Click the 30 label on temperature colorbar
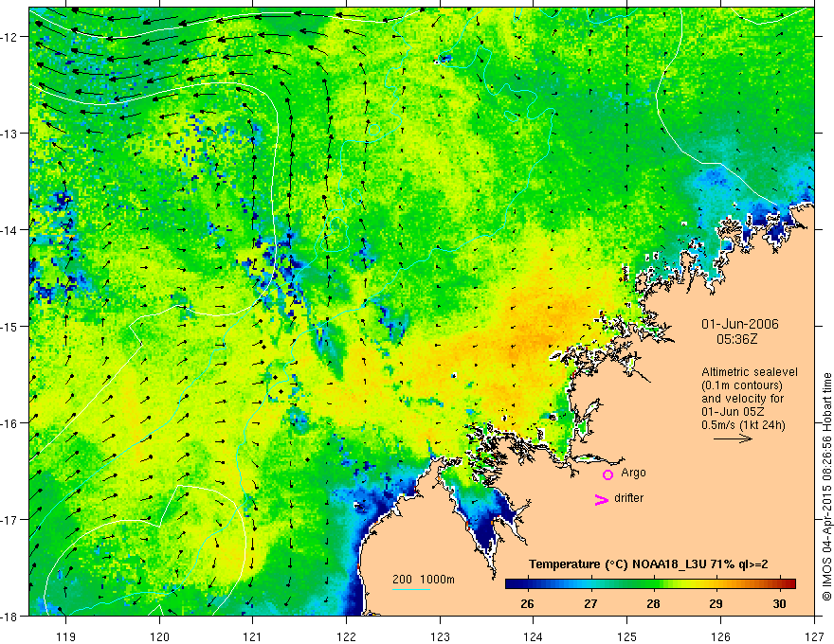Image resolution: width=834 pixels, height=644 pixels. 779,603
